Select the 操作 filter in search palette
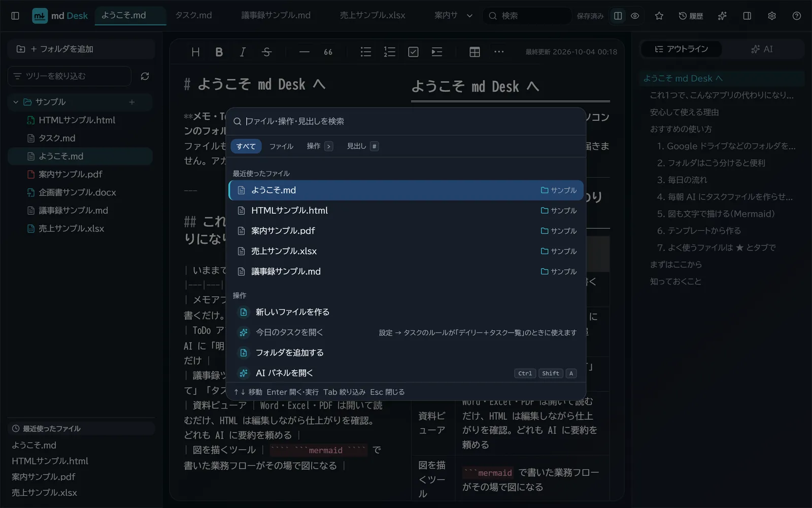The height and width of the screenshot is (508, 812). (x=319, y=146)
